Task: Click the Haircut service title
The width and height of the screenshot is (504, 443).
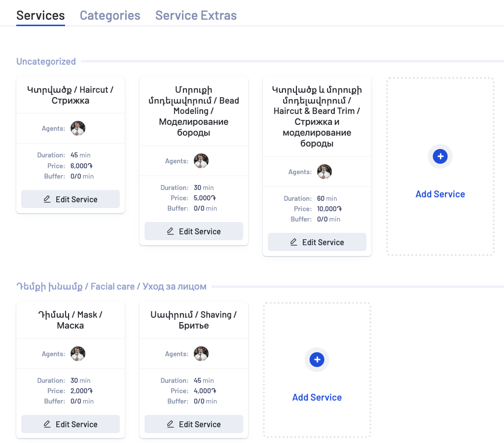Action: click(71, 95)
